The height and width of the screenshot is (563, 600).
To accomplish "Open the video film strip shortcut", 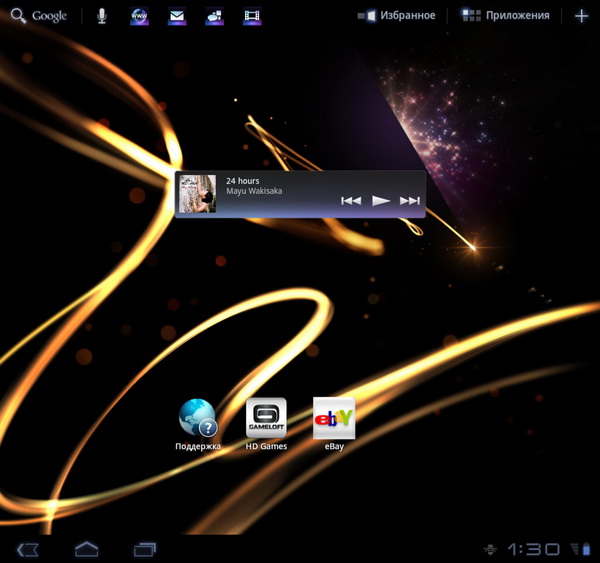I will (x=252, y=16).
